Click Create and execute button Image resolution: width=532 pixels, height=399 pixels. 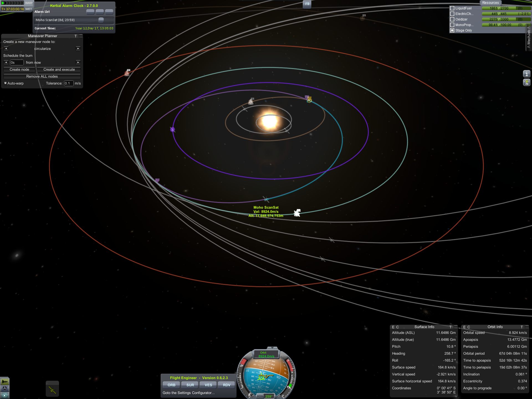pos(59,70)
